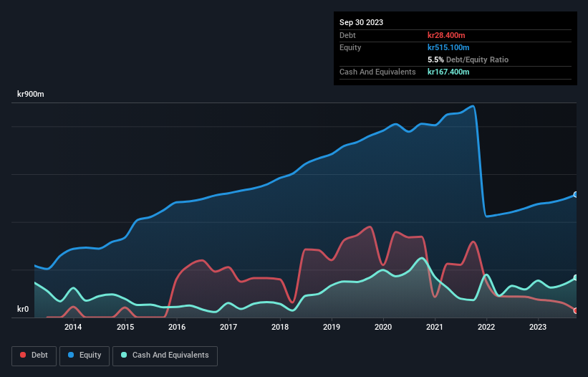
Task: Click the 2019 axis label
Action: click(x=332, y=327)
